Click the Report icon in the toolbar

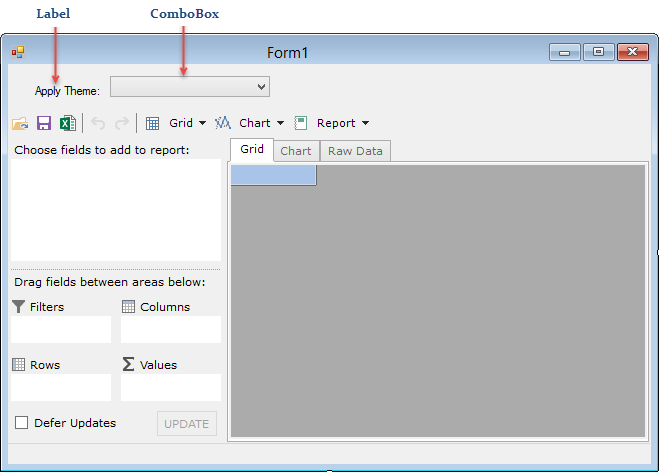coord(301,124)
